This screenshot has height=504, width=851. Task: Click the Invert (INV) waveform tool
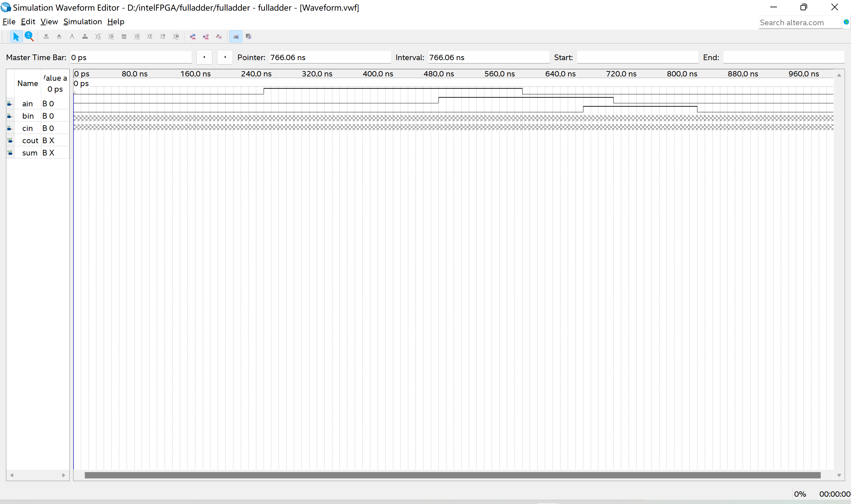(x=124, y=36)
